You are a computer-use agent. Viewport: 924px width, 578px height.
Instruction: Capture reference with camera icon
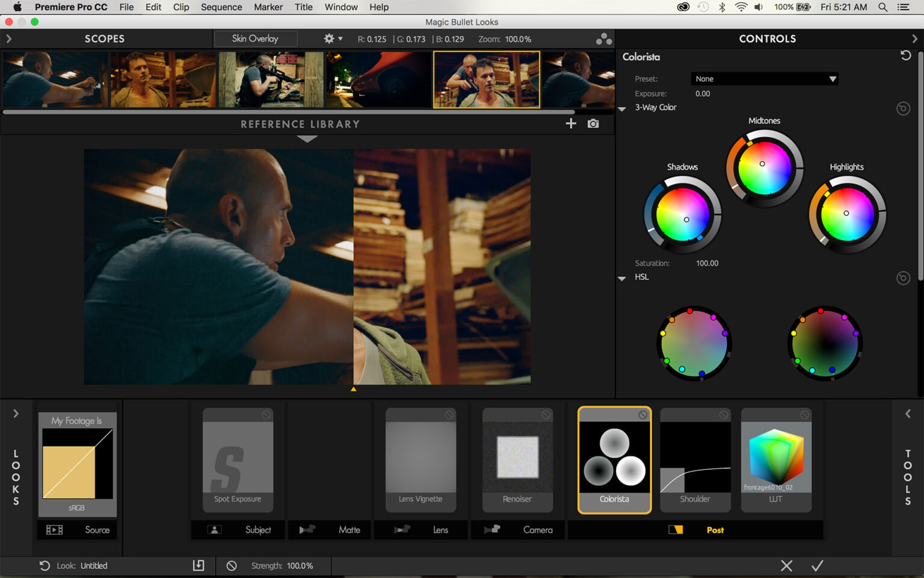[x=593, y=123]
